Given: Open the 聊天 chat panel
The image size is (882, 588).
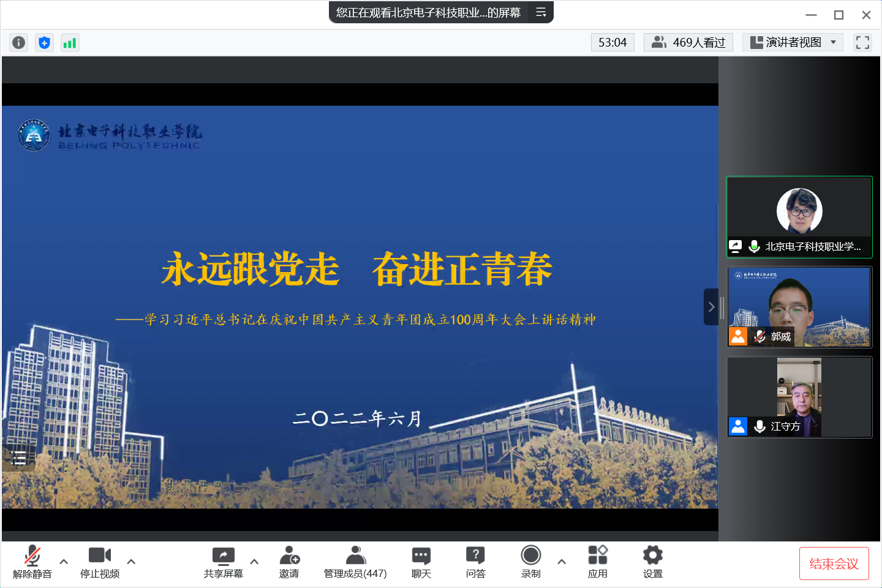Looking at the screenshot, I should point(420,561).
